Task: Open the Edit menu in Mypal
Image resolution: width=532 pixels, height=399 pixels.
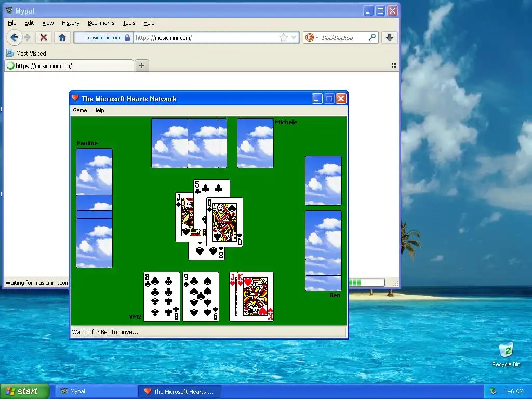Action: (29, 23)
